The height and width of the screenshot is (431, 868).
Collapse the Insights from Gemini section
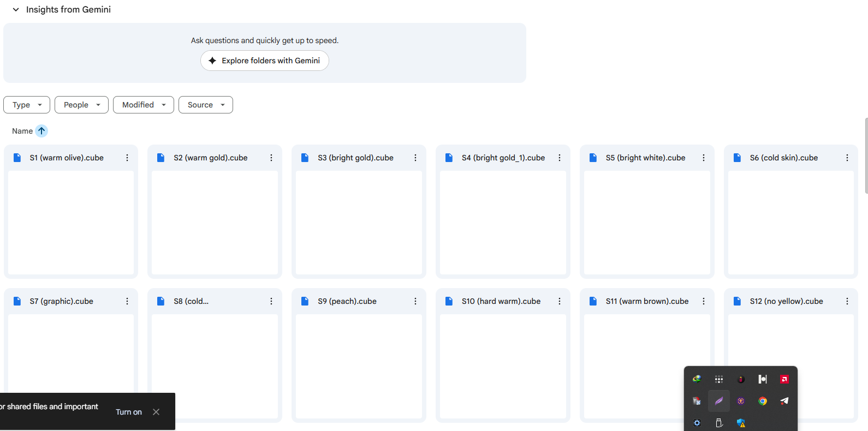click(x=16, y=9)
